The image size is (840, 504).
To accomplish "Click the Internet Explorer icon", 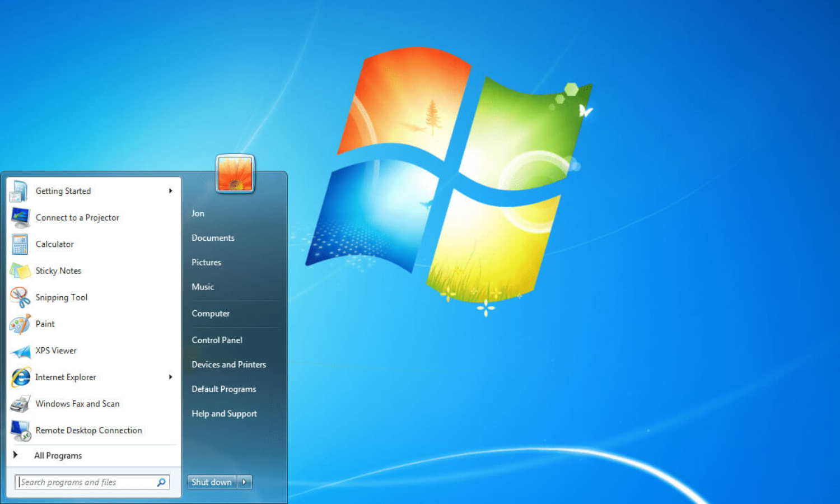I will [x=20, y=377].
